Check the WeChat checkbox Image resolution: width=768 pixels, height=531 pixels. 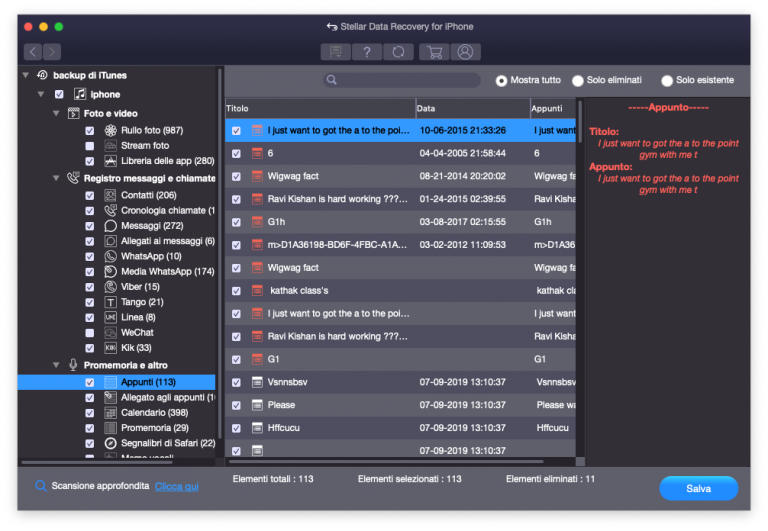point(90,333)
